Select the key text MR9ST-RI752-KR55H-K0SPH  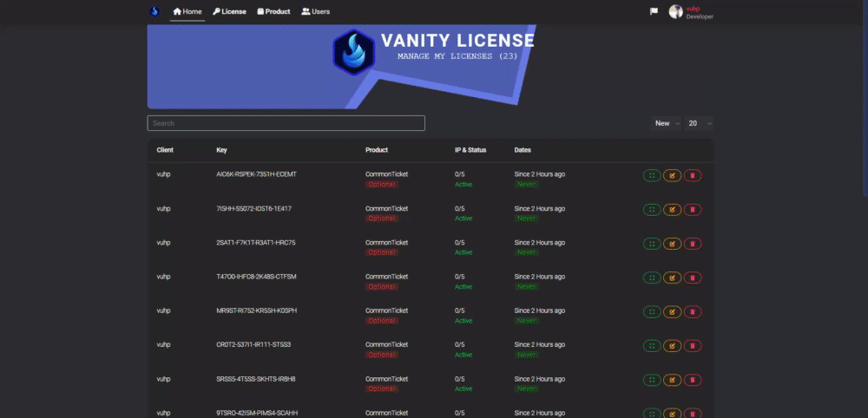(256, 310)
